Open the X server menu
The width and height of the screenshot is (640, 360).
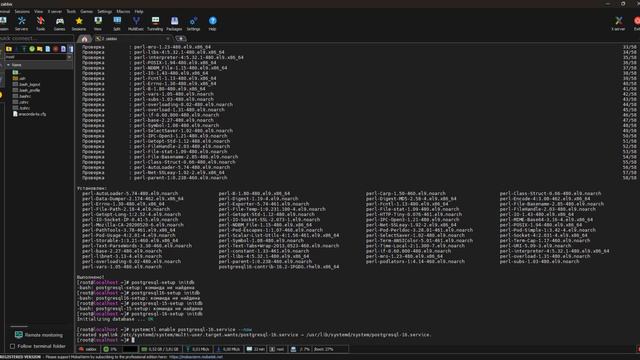pyautogui.click(x=55, y=11)
